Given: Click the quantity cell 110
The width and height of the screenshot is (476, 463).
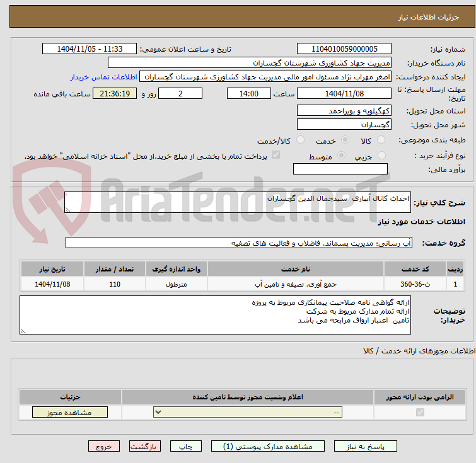Looking at the screenshot, I should (x=115, y=284).
